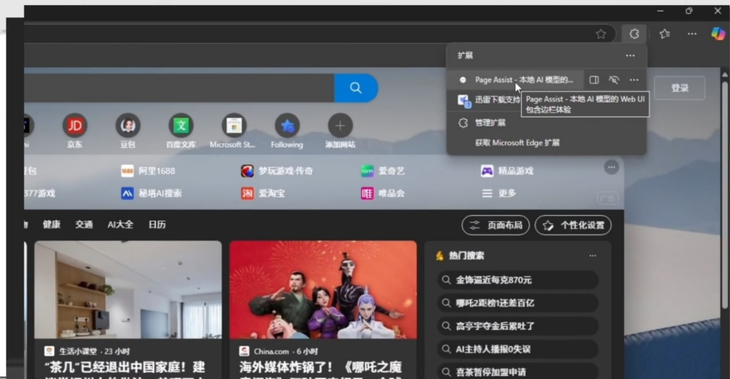This screenshot has width=730, height=379.
Task: Open 页面布局 page layout button
Action: coord(496,225)
